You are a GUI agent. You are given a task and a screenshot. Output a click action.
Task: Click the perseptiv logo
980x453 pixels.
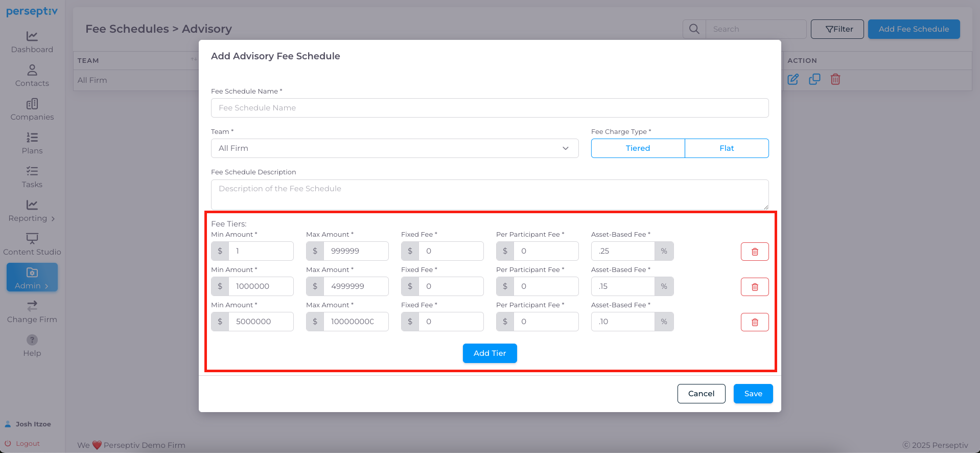pos(32,11)
